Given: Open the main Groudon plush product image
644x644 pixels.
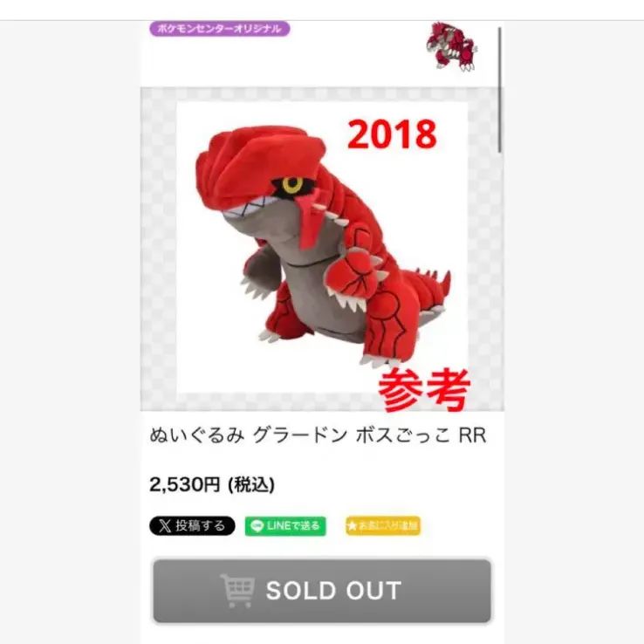Looking at the screenshot, I should pyautogui.click(x=322, y=247).
